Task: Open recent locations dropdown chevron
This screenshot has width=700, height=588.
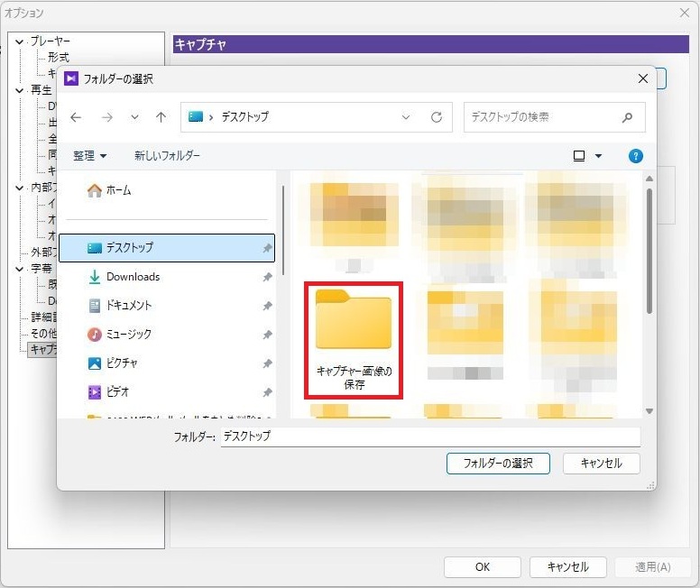Action: coord(135,117)
